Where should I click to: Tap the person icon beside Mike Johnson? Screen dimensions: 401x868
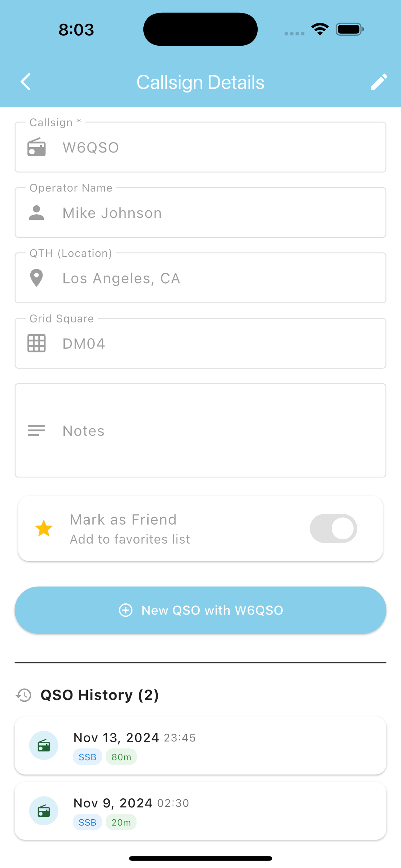click(36, 212)
